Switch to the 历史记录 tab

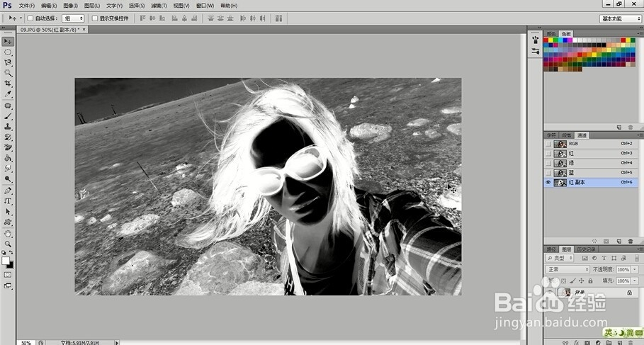tap(586, 249)
